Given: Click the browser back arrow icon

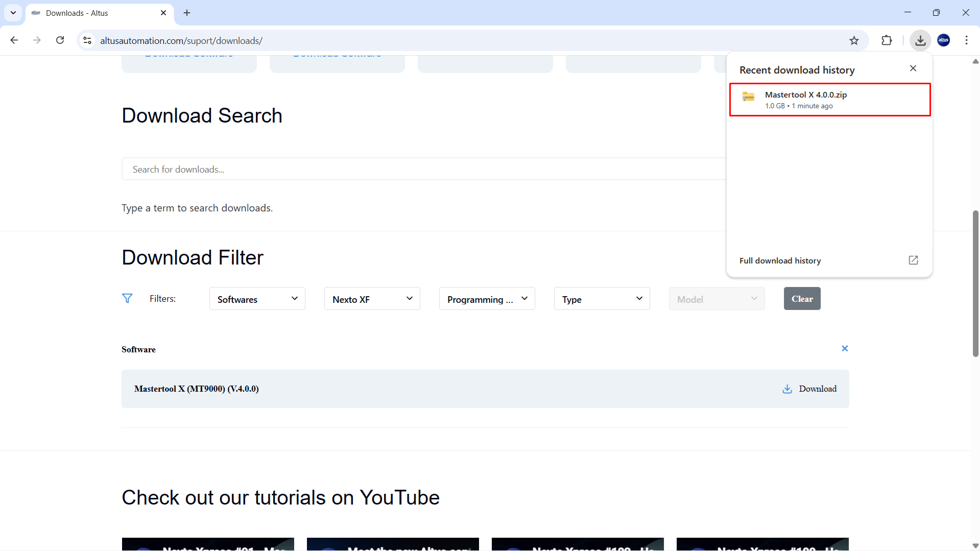Looking at the screenshot, I should tap(14, 40).
